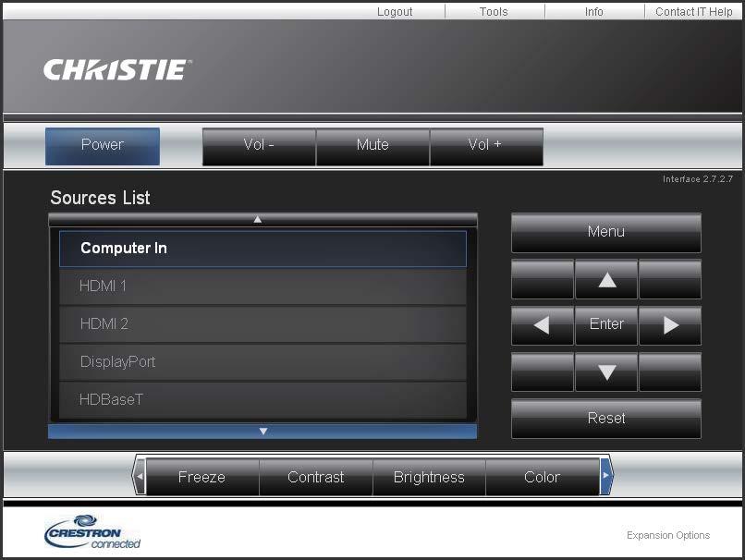Click the Reset button
The width and height of the screenshot is (745, 560).
pos(606,419)
